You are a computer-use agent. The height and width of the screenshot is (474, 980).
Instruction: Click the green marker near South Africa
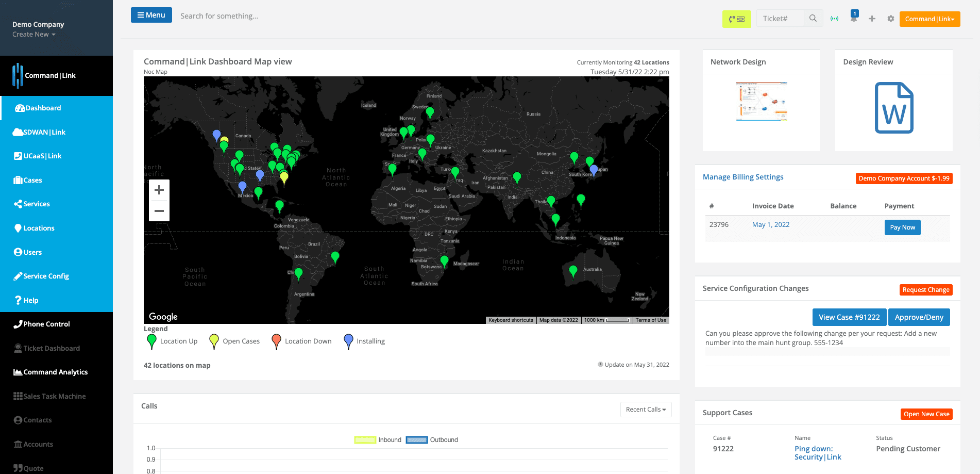pos(444,261)
